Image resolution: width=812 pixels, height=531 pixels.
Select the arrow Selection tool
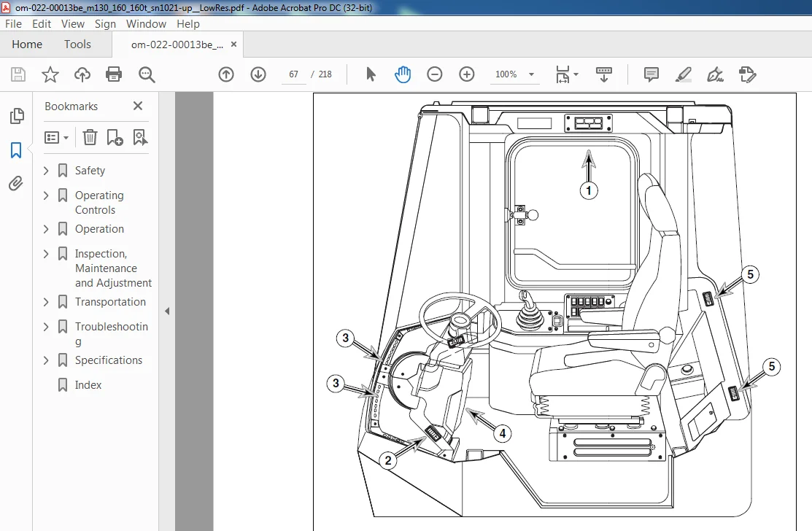click(371, 74)
